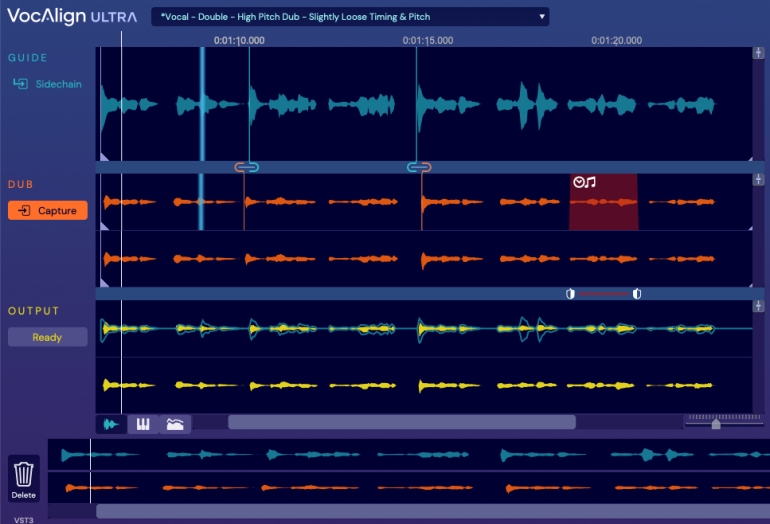The width and height of the screenshot is (770, 524).
Task: Click the main waveform horizontal scrollbar
Action: [x=400, y=423]
